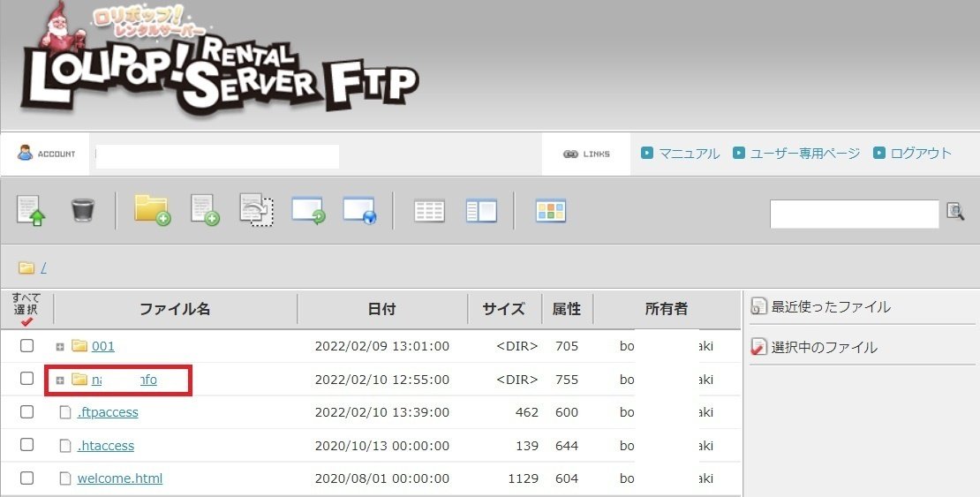Click the date 2022/02/09 13:01:00
The image size is (980, 497).
[382, 346]
